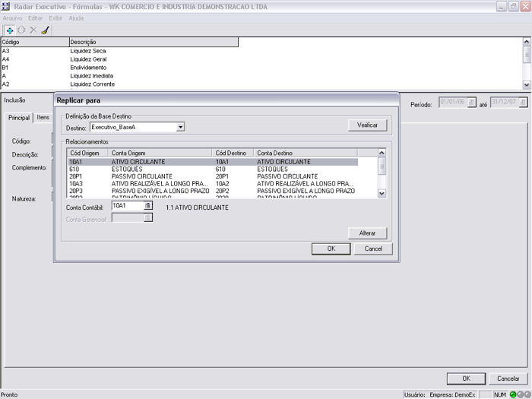Click the refresh toolbar icon

point(21,30)
